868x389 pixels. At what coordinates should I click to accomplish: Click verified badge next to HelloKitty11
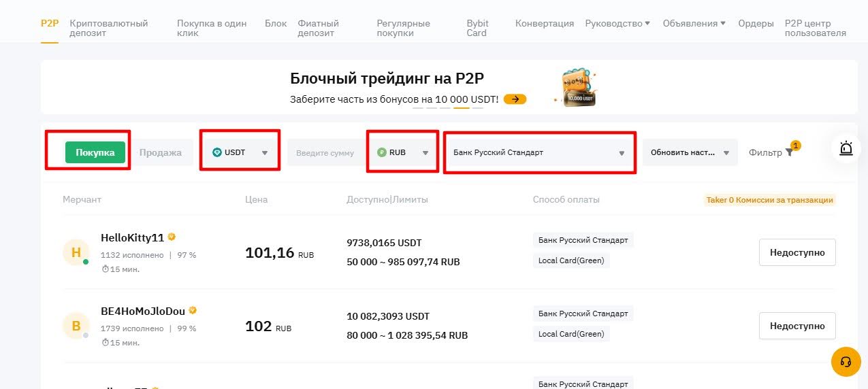172,237
